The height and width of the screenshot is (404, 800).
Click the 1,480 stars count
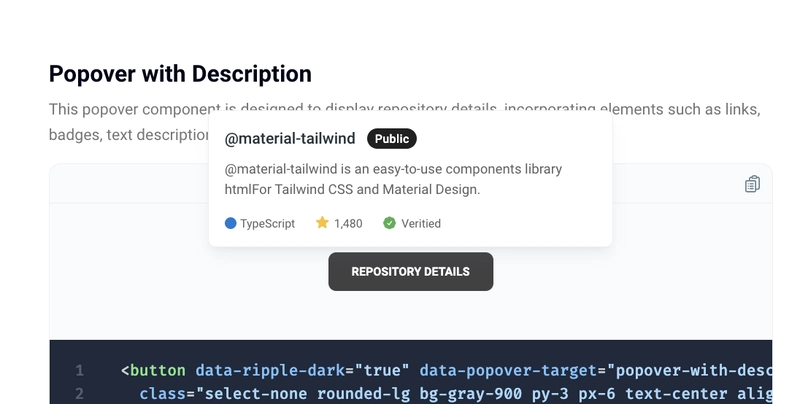coord(348,223)
